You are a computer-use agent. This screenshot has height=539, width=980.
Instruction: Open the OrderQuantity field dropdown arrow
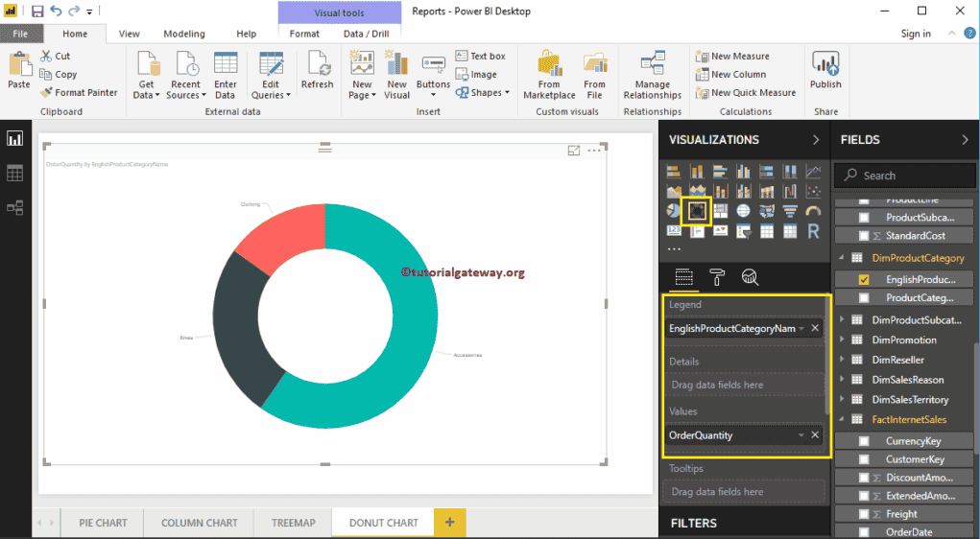tap(801, 435)
